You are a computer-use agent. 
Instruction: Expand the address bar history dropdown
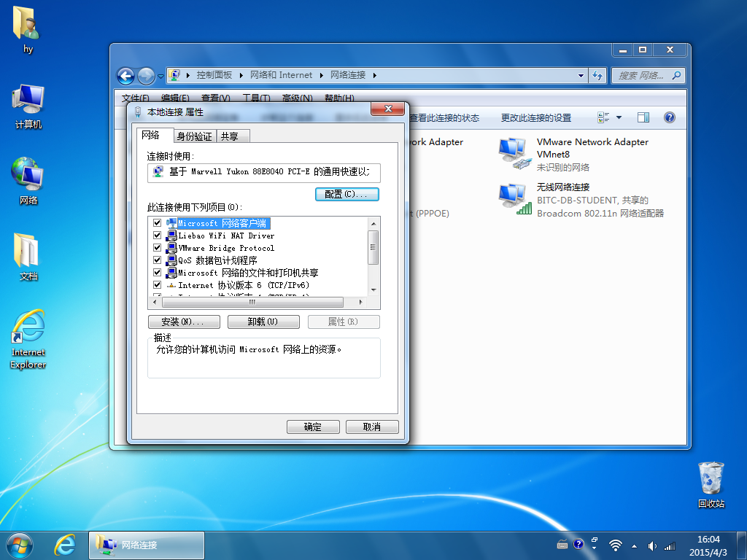pos(581,75)
